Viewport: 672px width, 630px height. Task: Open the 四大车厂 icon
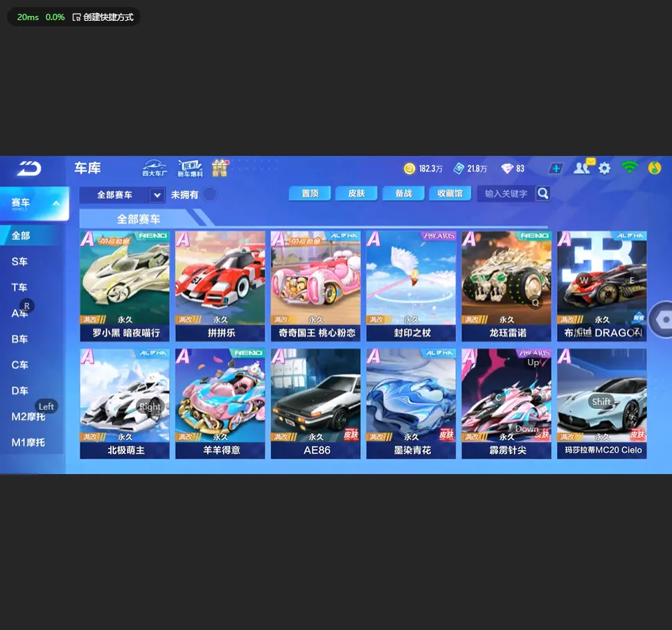click(154, 168)
